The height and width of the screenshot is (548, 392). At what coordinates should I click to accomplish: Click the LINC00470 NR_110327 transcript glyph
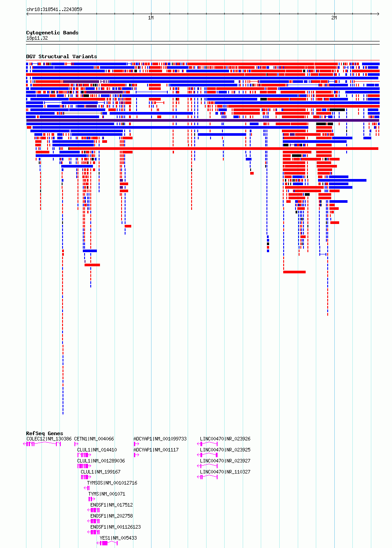tap(207, 477)
